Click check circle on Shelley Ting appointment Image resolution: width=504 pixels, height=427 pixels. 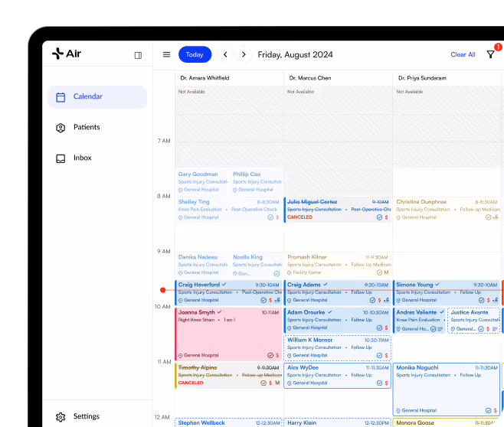pyautogui.click(x=270, y=217)
